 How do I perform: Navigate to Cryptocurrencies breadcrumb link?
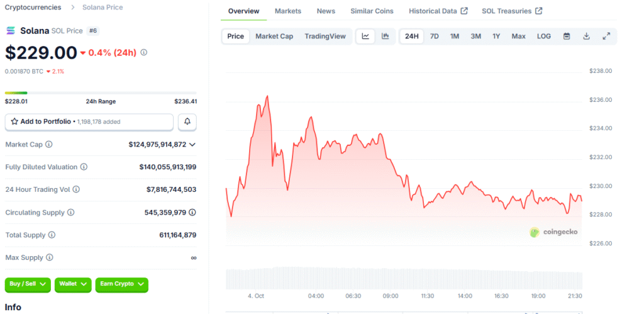pyautogui.click(x=33, y=8)
